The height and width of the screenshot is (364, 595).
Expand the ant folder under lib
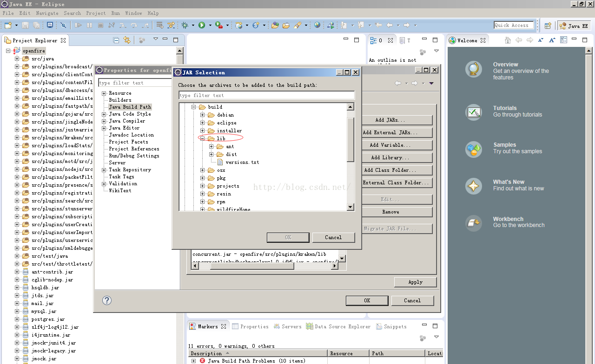coord(212,146)
